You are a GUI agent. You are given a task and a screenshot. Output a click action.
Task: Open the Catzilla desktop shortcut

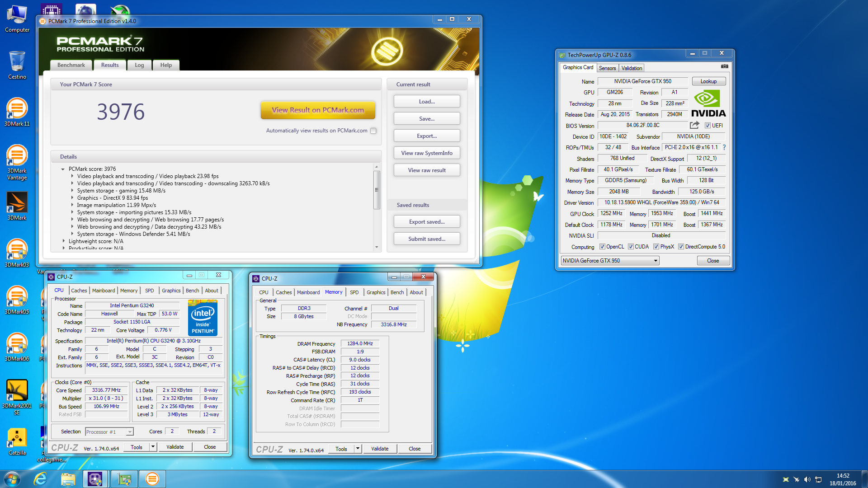tap(17, 441)
